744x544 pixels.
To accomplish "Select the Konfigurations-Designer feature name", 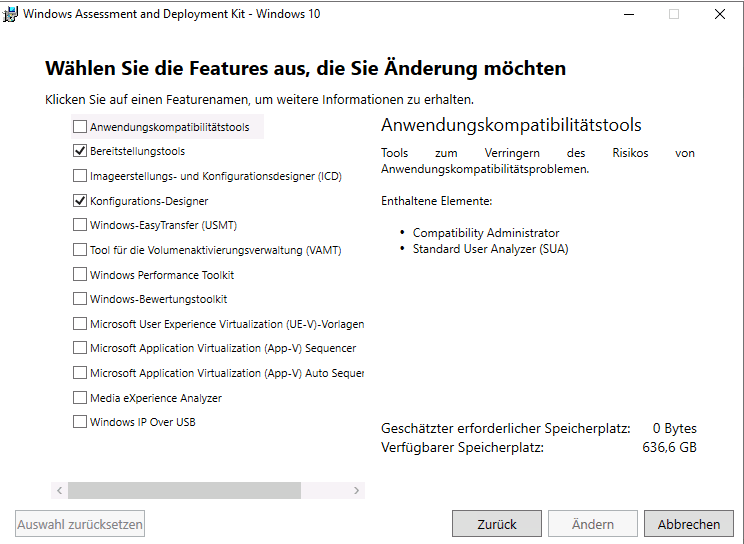I will (149, 201).
